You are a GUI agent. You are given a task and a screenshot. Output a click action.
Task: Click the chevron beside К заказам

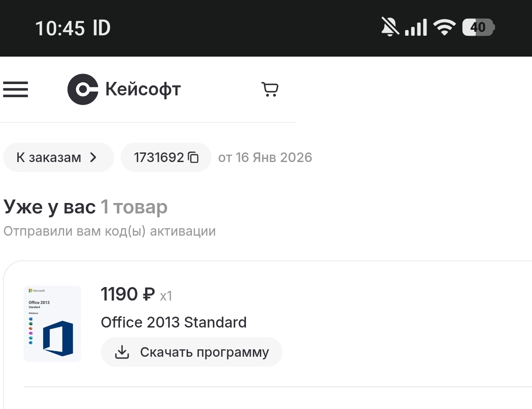coord(93,157)
